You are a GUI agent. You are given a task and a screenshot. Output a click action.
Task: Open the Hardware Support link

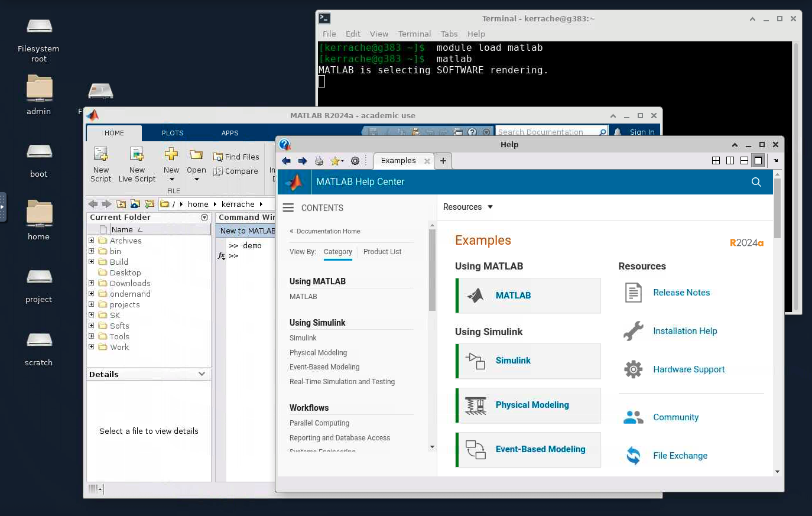click(x=688, y=369)
